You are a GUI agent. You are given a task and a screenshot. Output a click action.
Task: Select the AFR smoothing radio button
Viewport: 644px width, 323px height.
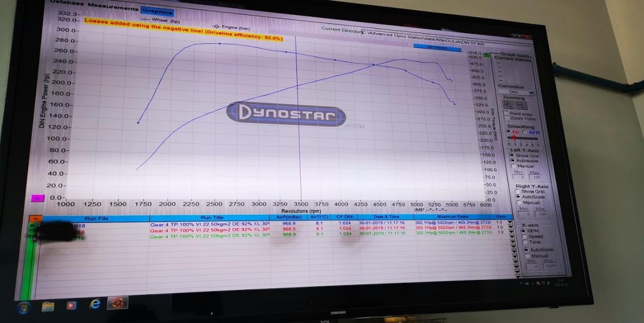[x=525, y=132]
